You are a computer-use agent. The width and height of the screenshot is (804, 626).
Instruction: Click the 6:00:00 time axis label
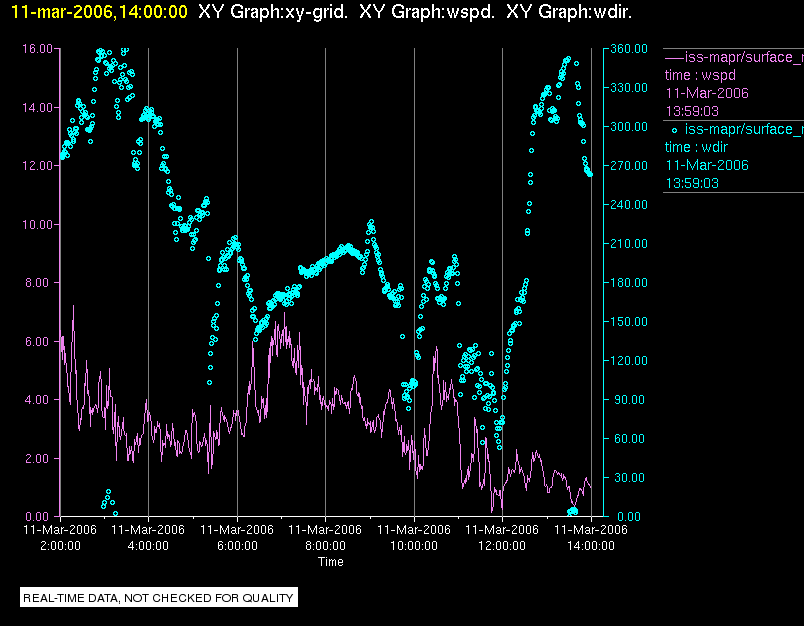pyautogui.click(x=237, y=546)
